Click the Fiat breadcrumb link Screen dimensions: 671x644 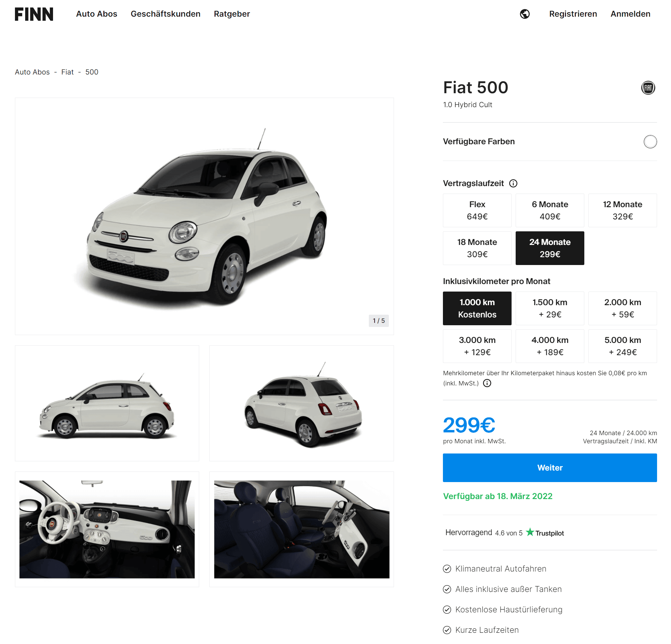pyautogui.click(x=67, y=72)
